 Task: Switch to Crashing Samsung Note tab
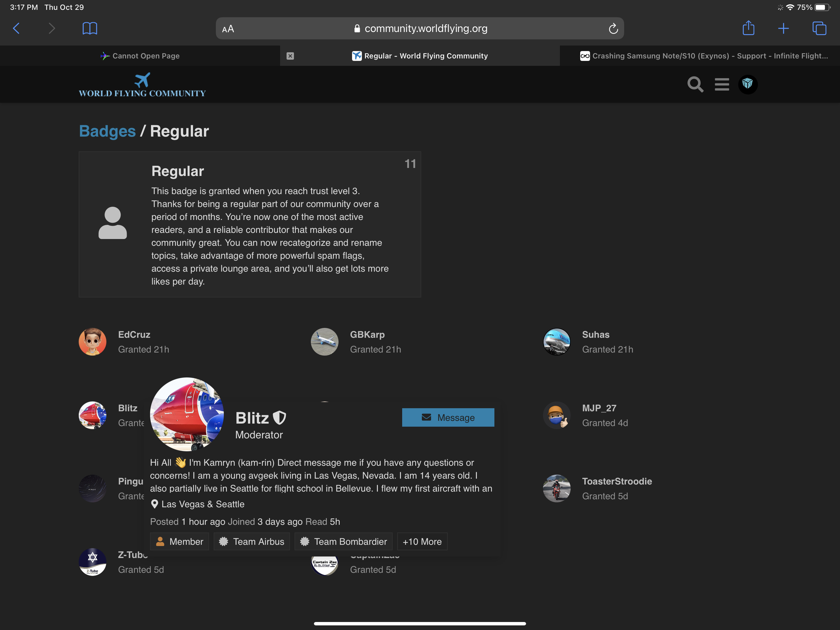click(704, 56)
